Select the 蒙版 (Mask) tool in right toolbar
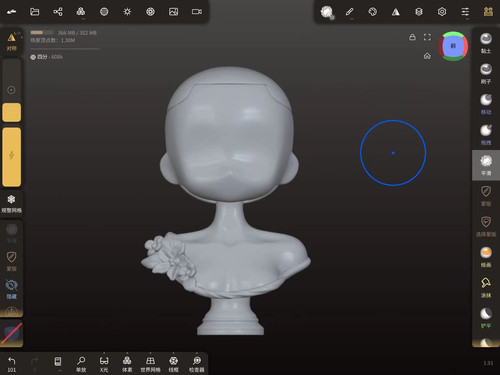 486,196
